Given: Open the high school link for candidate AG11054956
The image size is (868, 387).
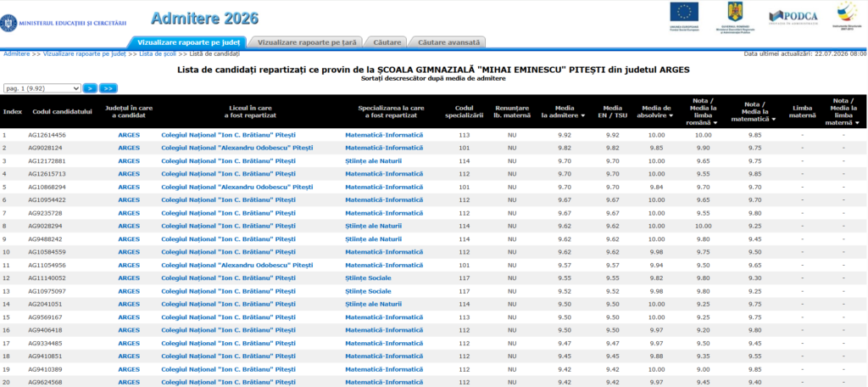Looking at the screenshot, I should tap(237, 265).
